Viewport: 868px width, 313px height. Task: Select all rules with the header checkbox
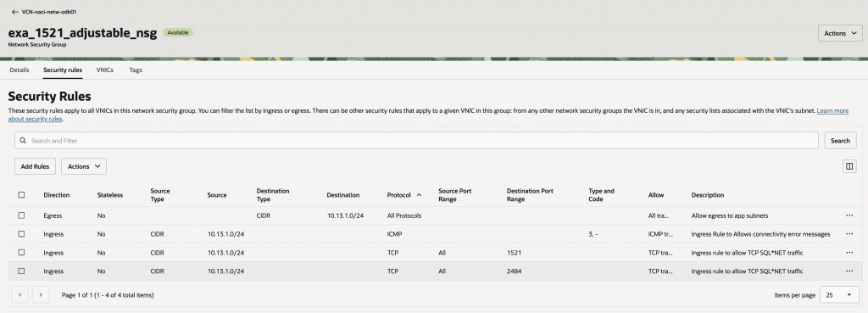[21, 195]
